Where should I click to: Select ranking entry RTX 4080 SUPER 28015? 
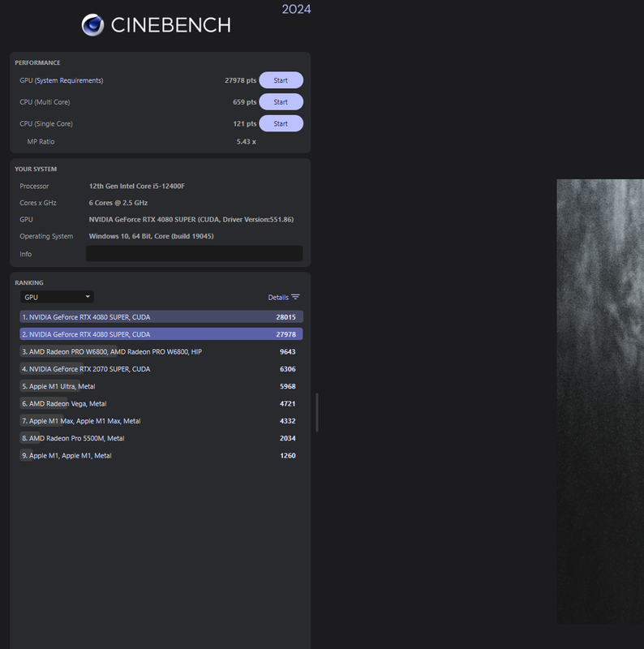tap(161, 316)
